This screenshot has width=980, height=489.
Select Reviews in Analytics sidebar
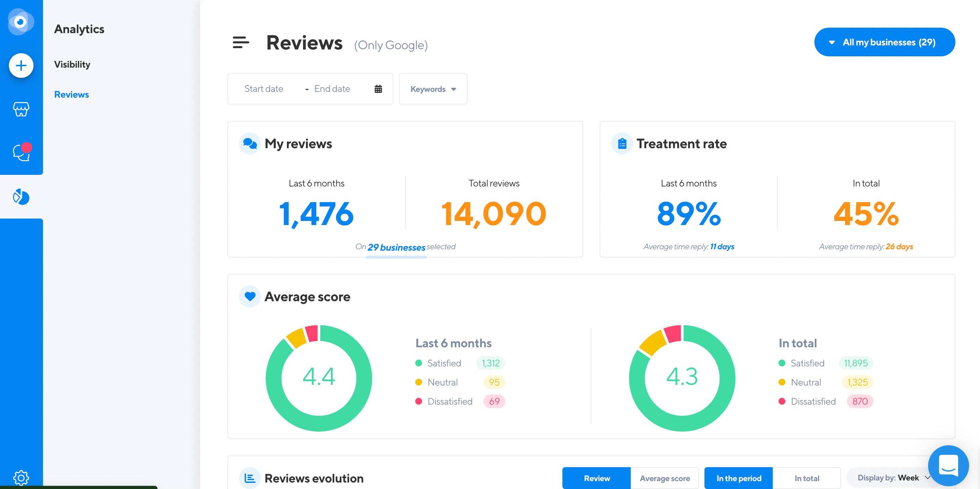point(71,94)
